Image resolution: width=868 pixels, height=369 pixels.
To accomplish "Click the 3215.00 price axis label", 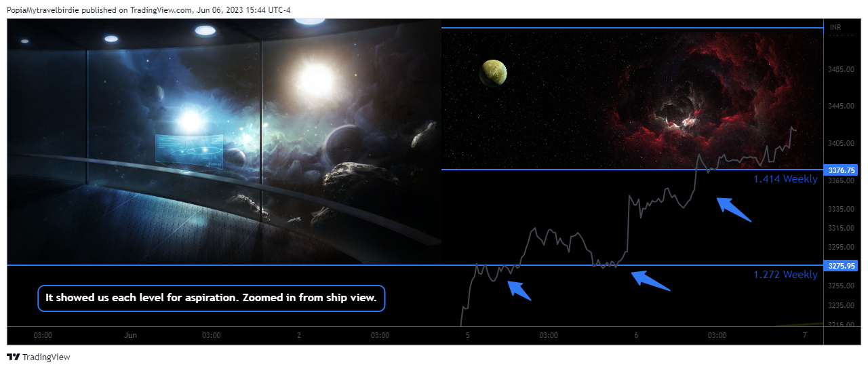I will [x=841, y=324].
